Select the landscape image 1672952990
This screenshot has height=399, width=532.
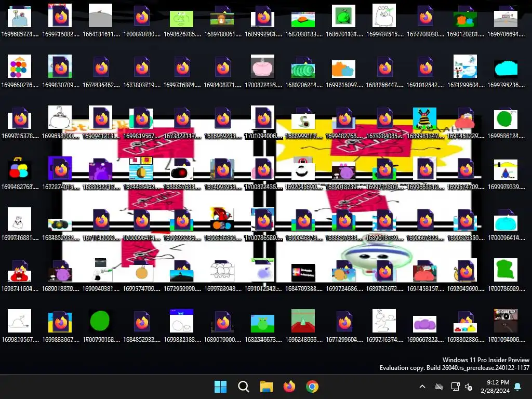click(x=182, y=275)
